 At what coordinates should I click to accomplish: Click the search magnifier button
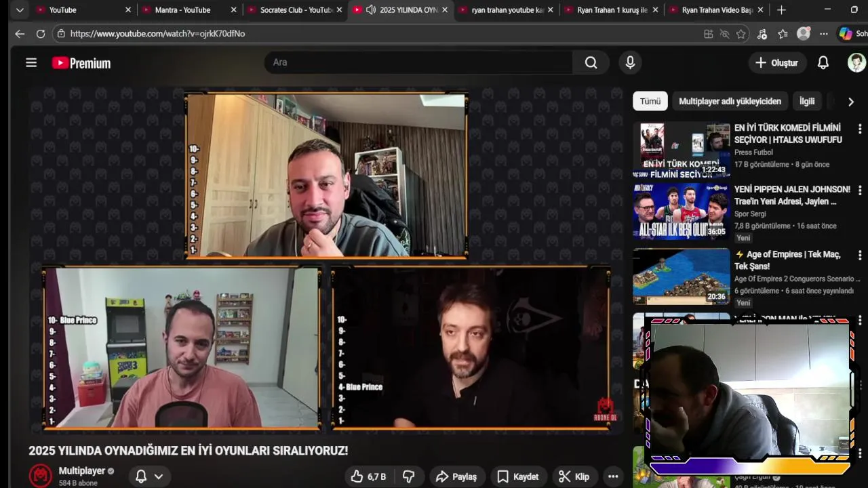pyautogui.click(x=591, y=62)
